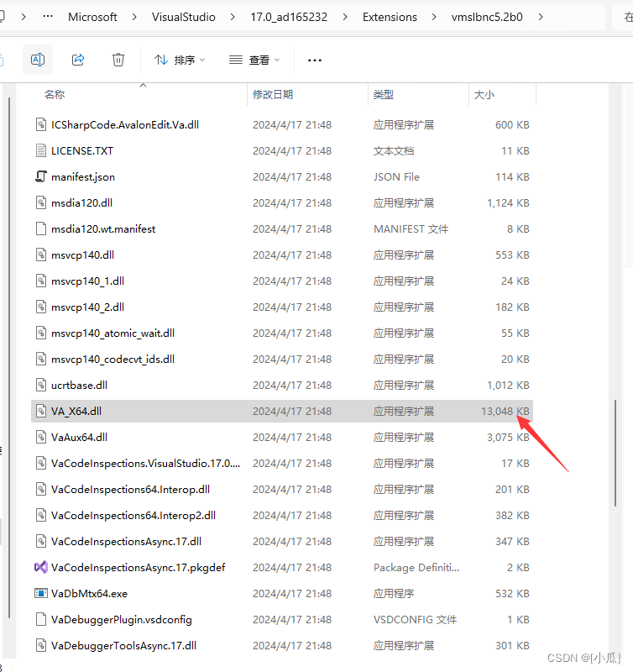Select file msvcp140_codecvt_ids.dll

point(282,360)
